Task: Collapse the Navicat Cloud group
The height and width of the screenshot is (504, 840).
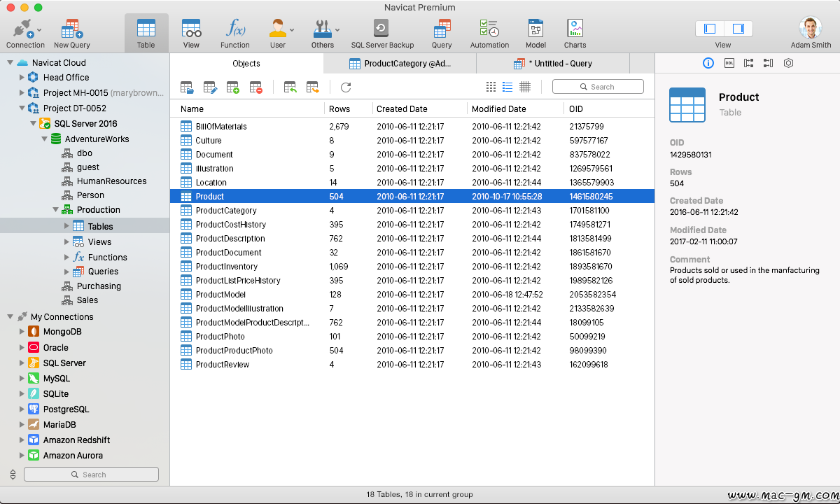Action: pos(10,63)
